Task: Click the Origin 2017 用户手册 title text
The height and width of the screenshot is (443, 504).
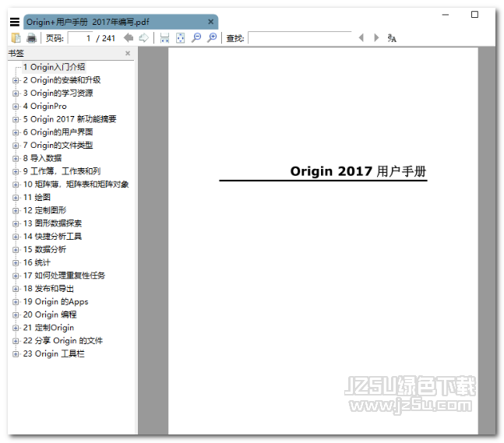Action: [358, 171]
